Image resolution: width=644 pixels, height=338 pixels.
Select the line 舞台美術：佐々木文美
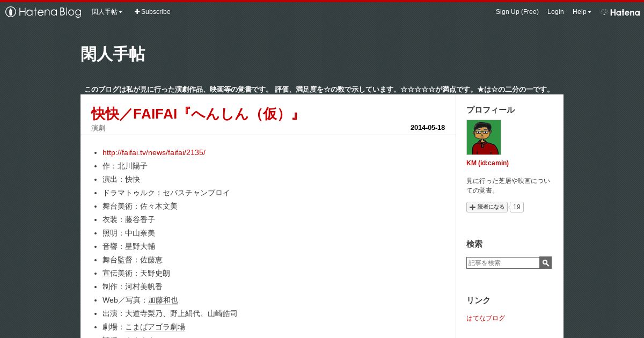click(x=140, y=206)
